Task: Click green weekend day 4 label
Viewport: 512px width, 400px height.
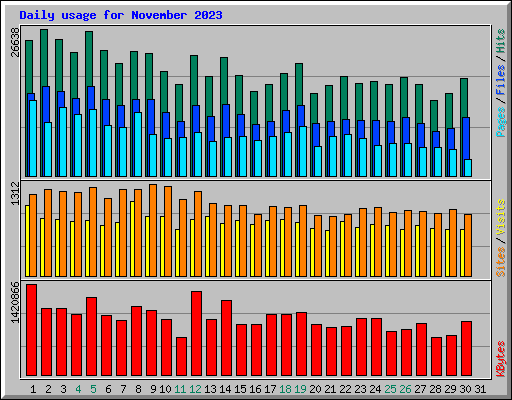Action: (x=78, y=389)
